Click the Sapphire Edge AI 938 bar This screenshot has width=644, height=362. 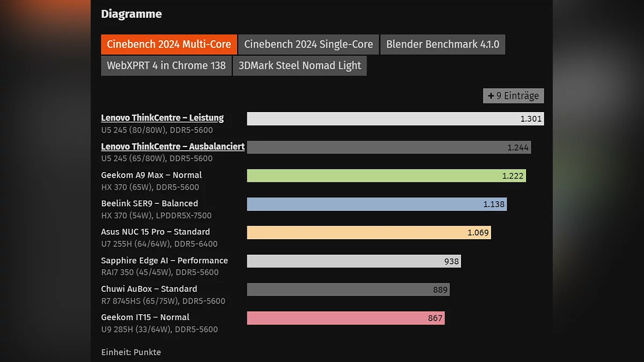(x=354, y=261)
